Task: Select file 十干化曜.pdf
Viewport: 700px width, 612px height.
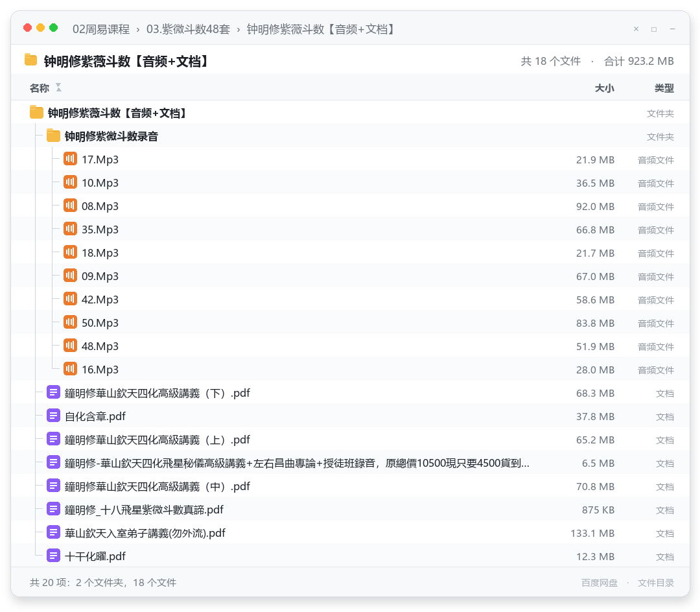Action: [95, 557]
